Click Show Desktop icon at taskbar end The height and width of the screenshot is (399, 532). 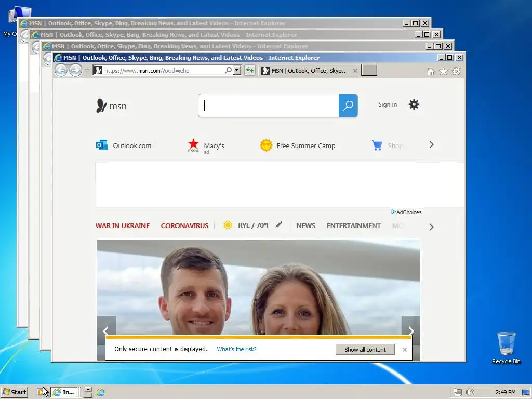tap(526, 393)
